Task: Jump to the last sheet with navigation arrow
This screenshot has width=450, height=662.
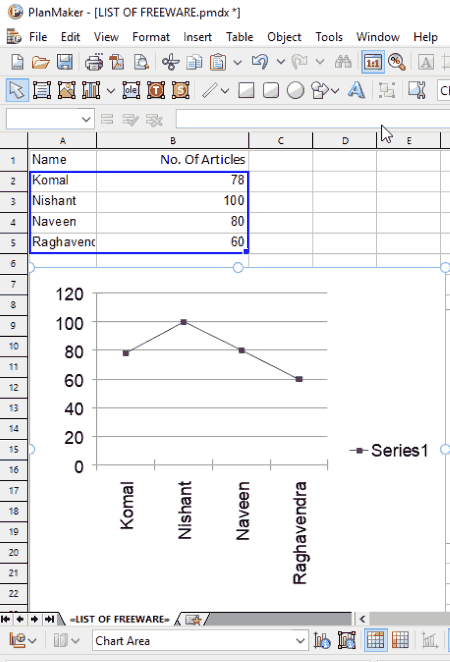Action: tap(49, 619)
